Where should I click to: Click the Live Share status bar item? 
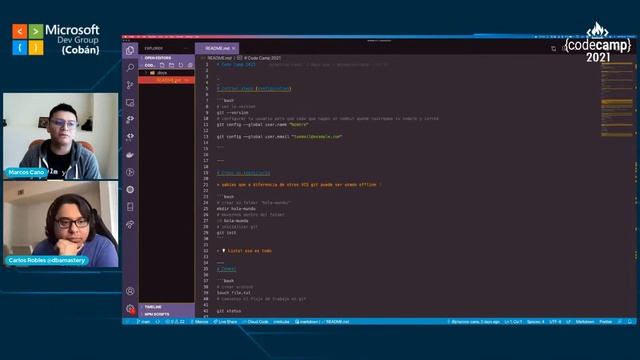tap(225, 322)
